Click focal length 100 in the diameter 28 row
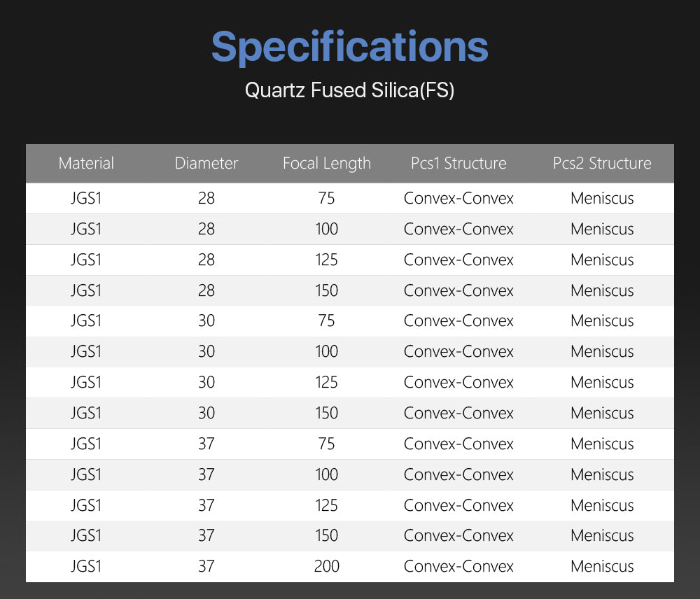Image resolution: width=700 pixels, height=599 pixels. tap(326, 229)
